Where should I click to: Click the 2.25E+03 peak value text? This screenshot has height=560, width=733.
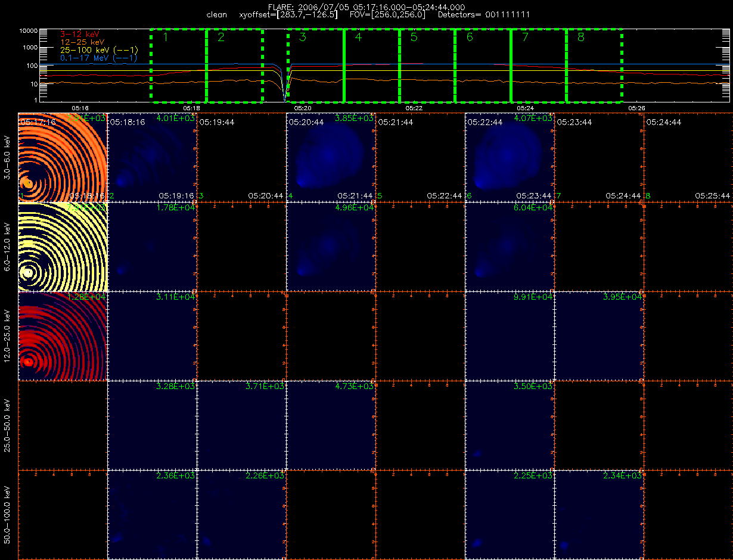point(533,476)
